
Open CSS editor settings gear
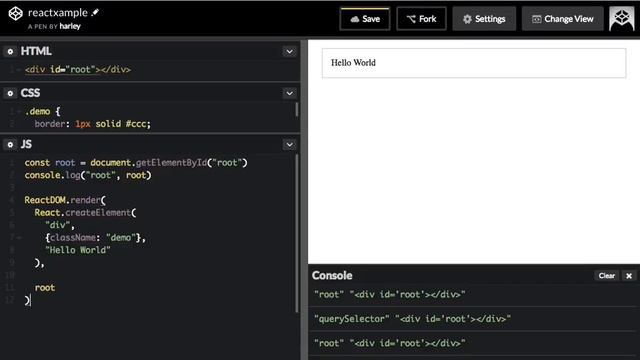click(10, 93)
